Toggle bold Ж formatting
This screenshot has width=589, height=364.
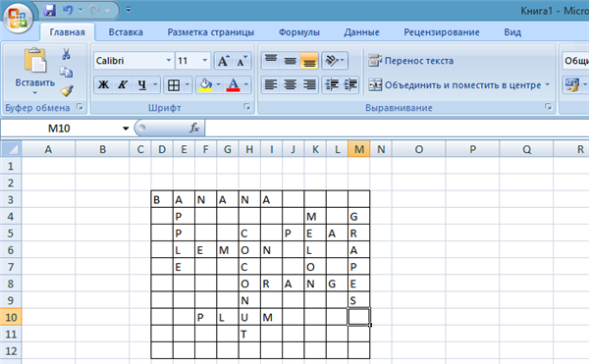[x=103, y=84]
